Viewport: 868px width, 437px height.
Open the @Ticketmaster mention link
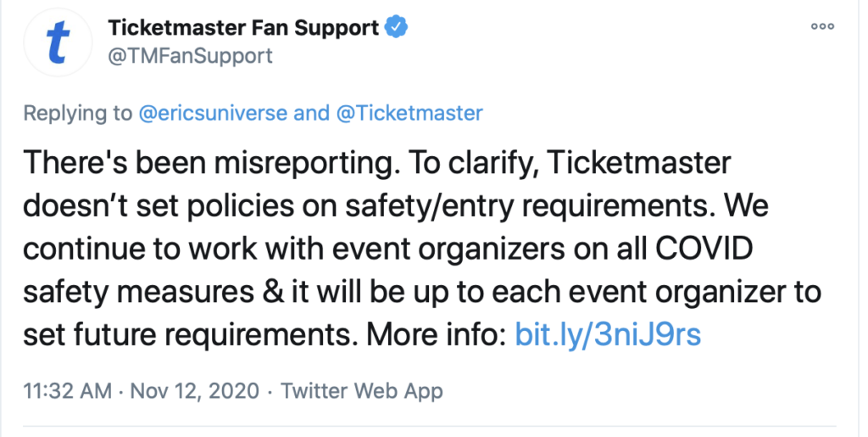click(410, 114)
